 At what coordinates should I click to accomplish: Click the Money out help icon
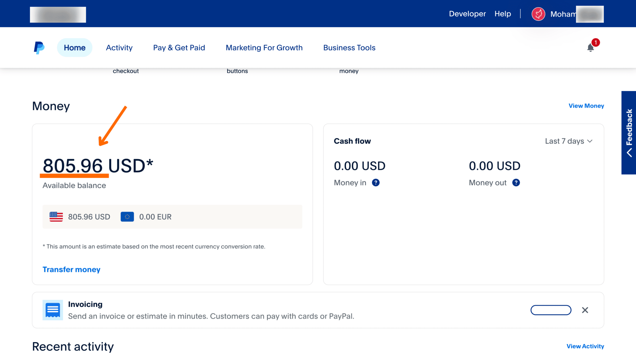click(516, 183)
